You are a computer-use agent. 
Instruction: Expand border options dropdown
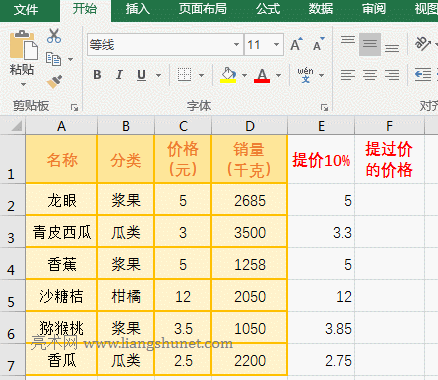(x=201, y=75)
